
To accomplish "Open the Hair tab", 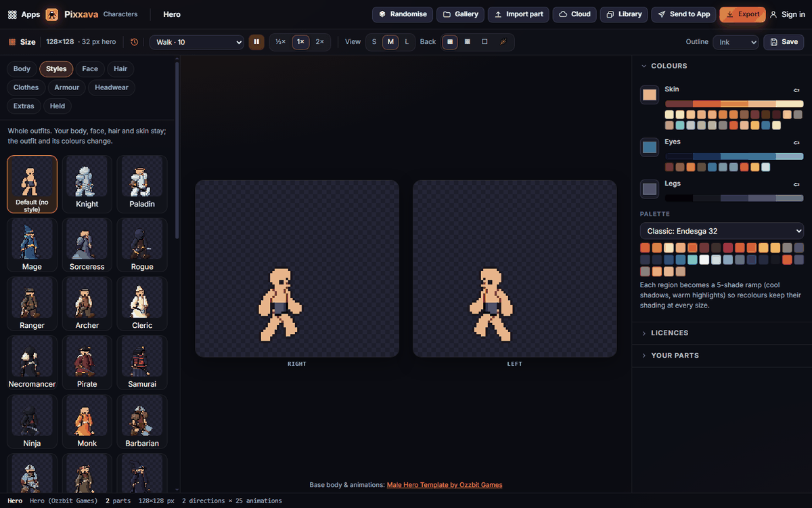I will [x=120, y=69].
